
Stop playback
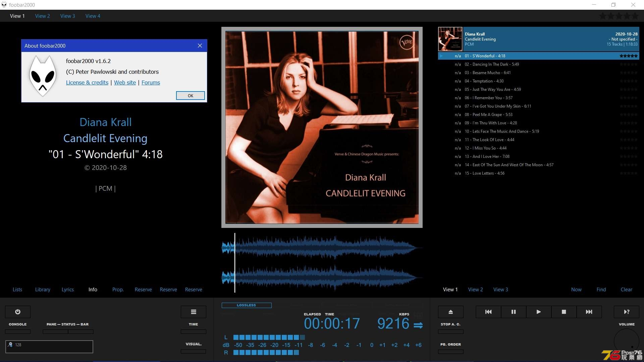pos(564,312)
